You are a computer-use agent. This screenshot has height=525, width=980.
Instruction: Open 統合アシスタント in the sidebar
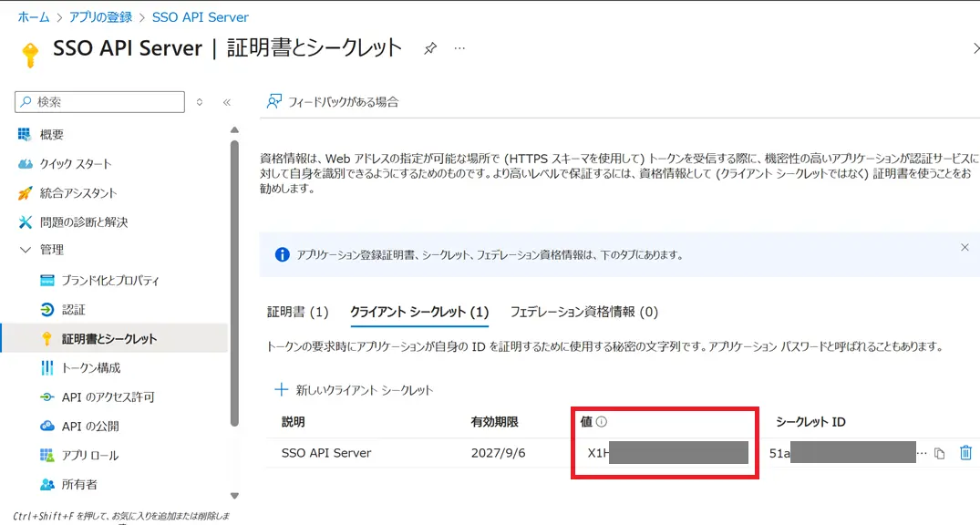(78, 193)
